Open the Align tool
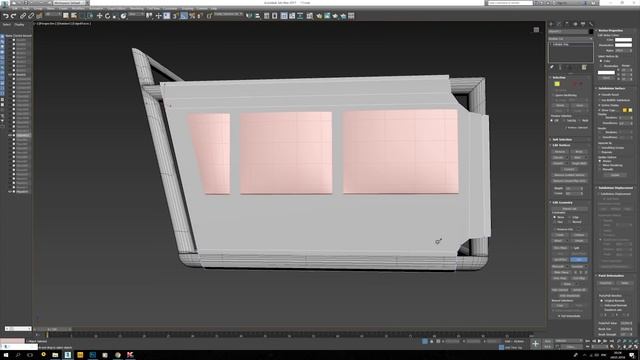 click(x=258, y=16)
